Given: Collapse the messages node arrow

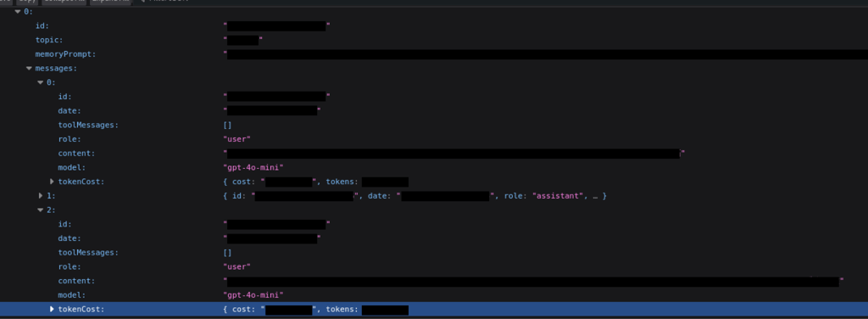Looking at the screenshot, I should coord(29,68).
